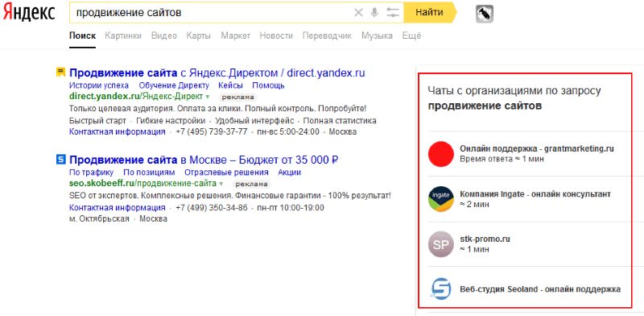Open the Карты tab
The height and width of the screenshot is (316, 644).
tap(198, 35)
